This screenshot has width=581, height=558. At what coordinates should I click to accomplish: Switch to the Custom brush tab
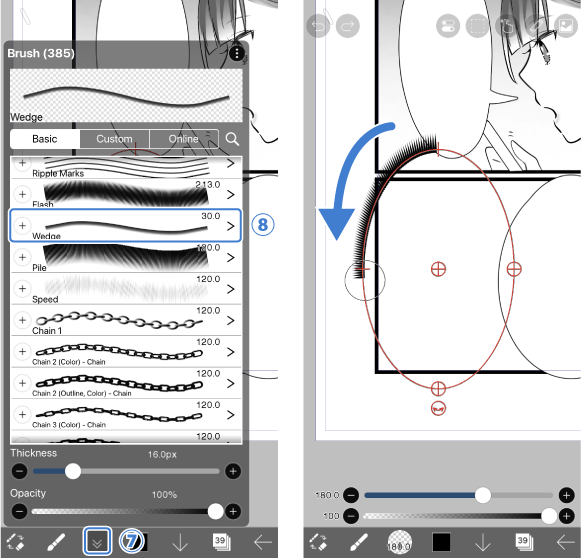[114, 139]
